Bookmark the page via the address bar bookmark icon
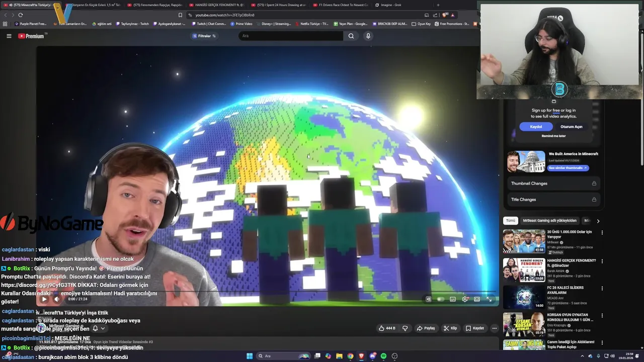 180,15
